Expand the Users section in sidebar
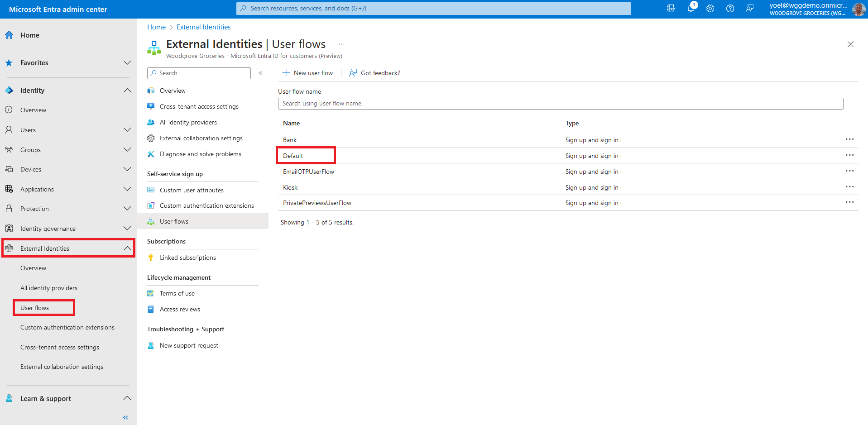Screen dimensions: 868x425 (x=127, y=130)
